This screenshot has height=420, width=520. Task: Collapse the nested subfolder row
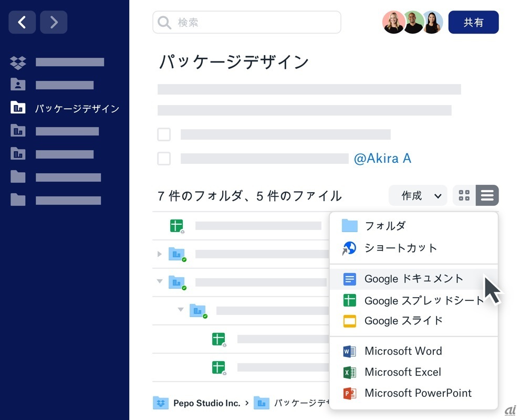[180, 309]
